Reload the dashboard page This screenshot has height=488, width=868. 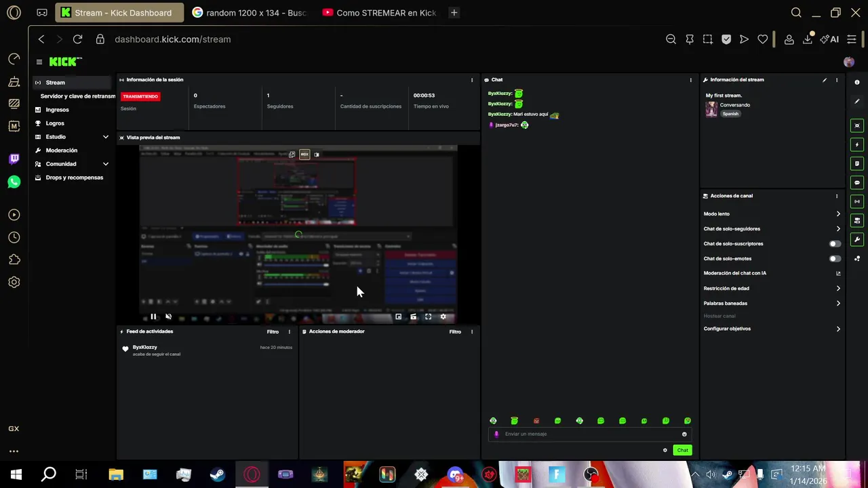(77, 39)
